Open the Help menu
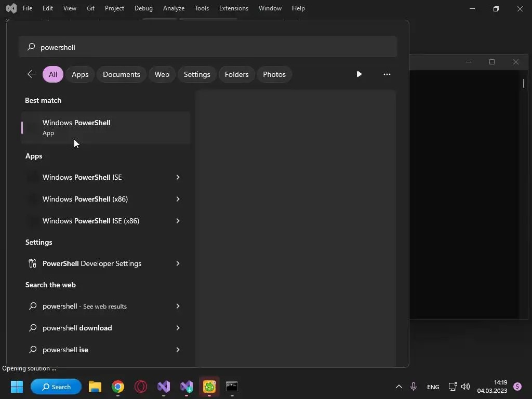 point(298,8)
